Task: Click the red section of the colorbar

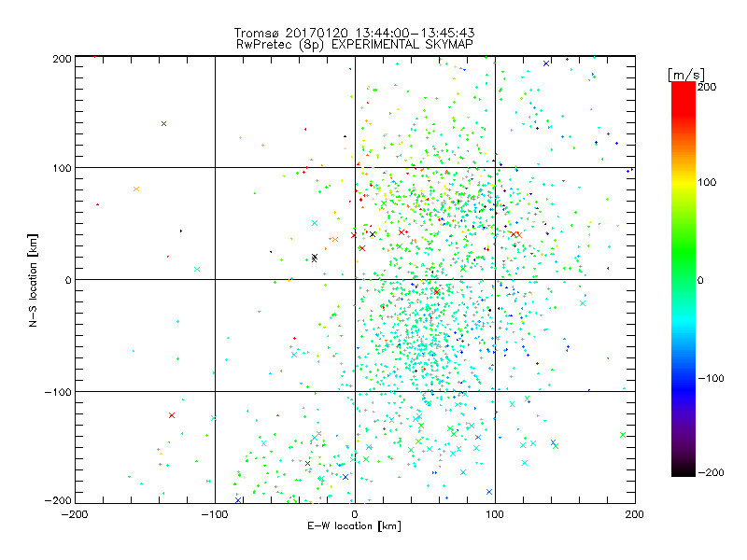Action: pyautogui.click(x=684, y=100)
